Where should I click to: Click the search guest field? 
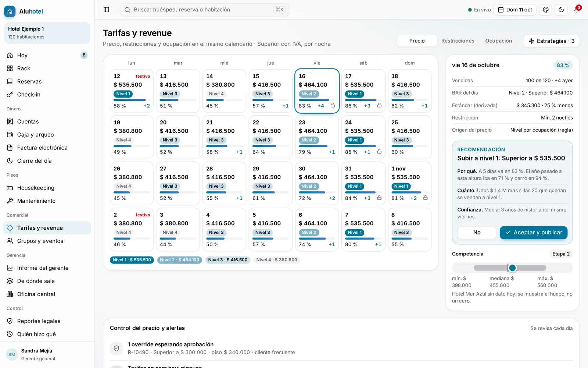[x=204, y=10]
